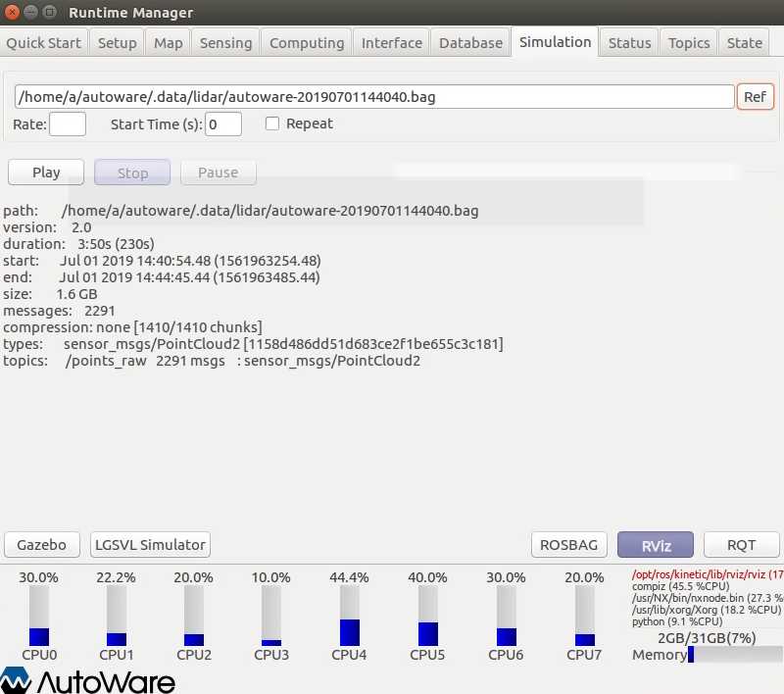Open the Map tab
This screenshot has height=694, width=784.
pyautogui.click(x=168, y=43)
